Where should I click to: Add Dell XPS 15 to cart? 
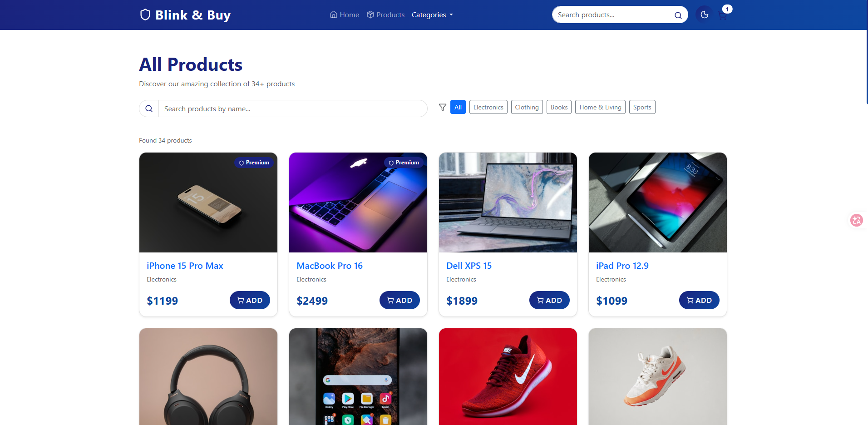[x=549, y=300]
